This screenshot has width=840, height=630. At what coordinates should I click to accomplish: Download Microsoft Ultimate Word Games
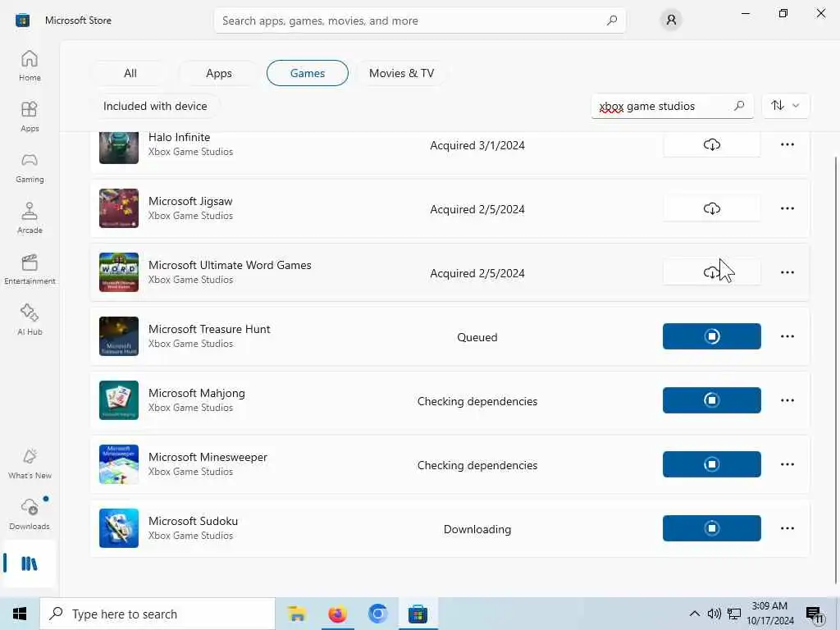711,272
